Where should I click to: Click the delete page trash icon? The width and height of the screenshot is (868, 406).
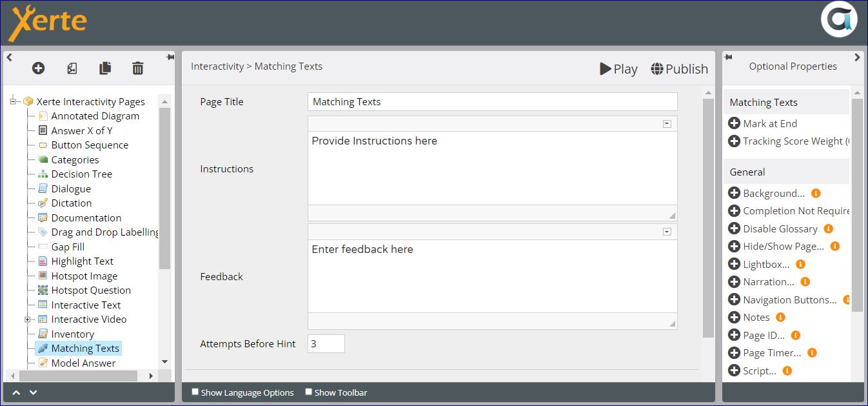coord(138,68)
